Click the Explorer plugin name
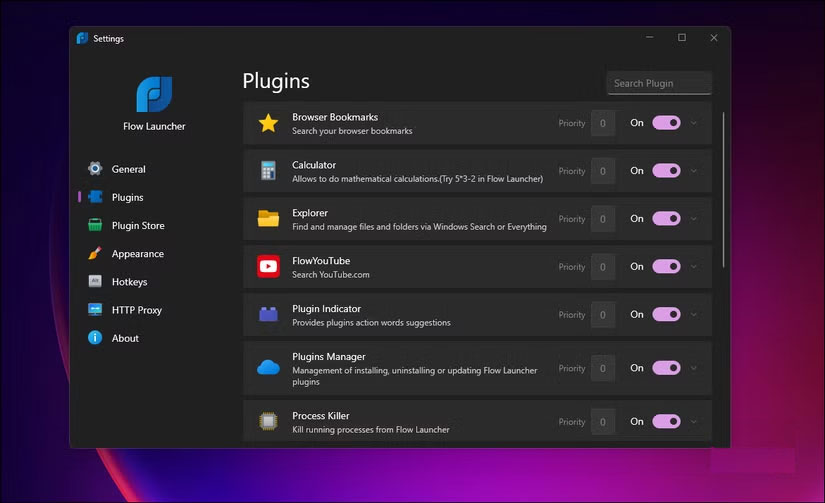Image resolution: width=825 pixels, height=503 pixels. pyautogui.click(x=310, y=213)
